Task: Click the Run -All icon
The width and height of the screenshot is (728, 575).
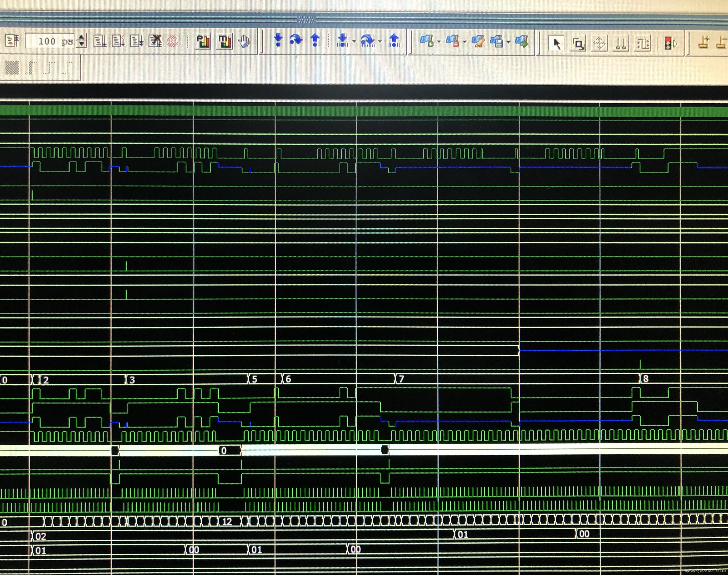Action: click(136, 41)
